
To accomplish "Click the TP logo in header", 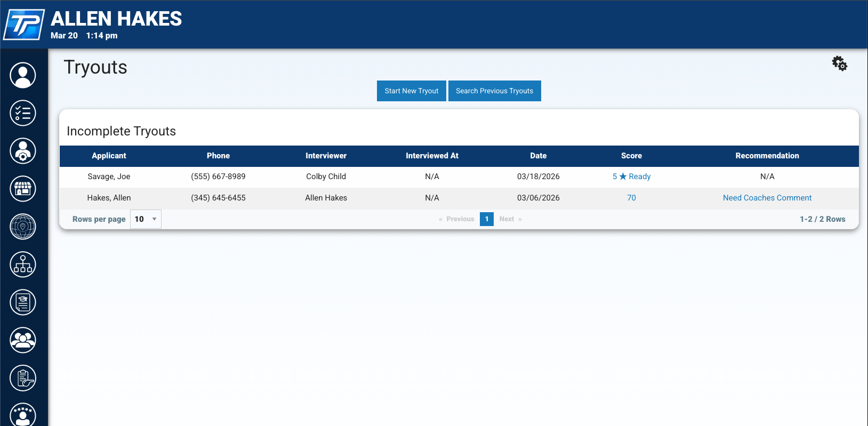I will [x=24, y=25].
